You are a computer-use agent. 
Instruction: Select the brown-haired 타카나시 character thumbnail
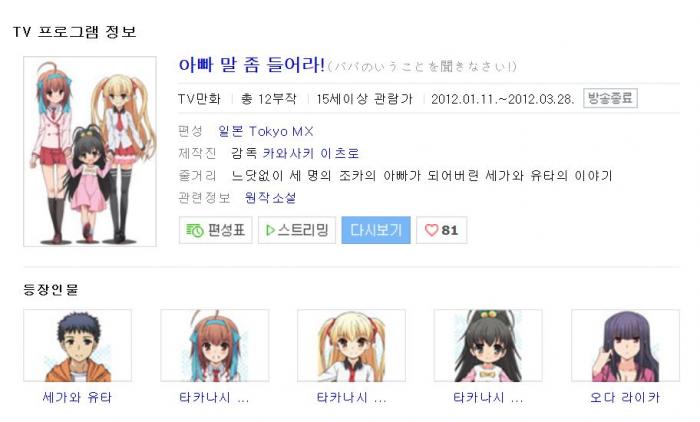[x=215, y=346]
